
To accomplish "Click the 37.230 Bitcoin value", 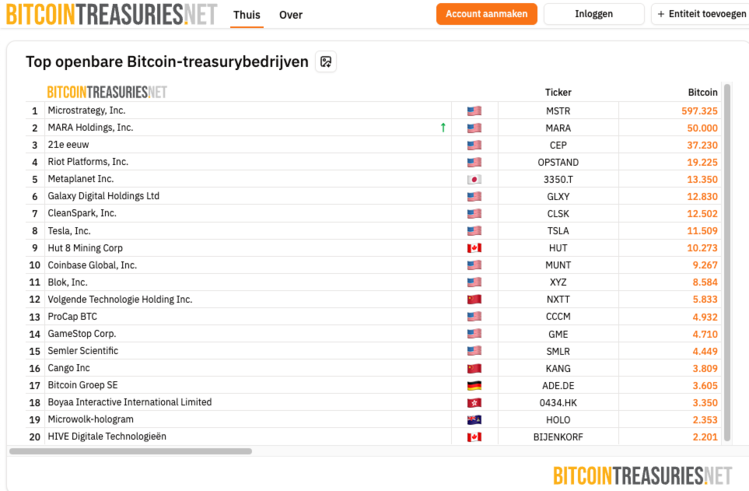I will click(702, 145).
